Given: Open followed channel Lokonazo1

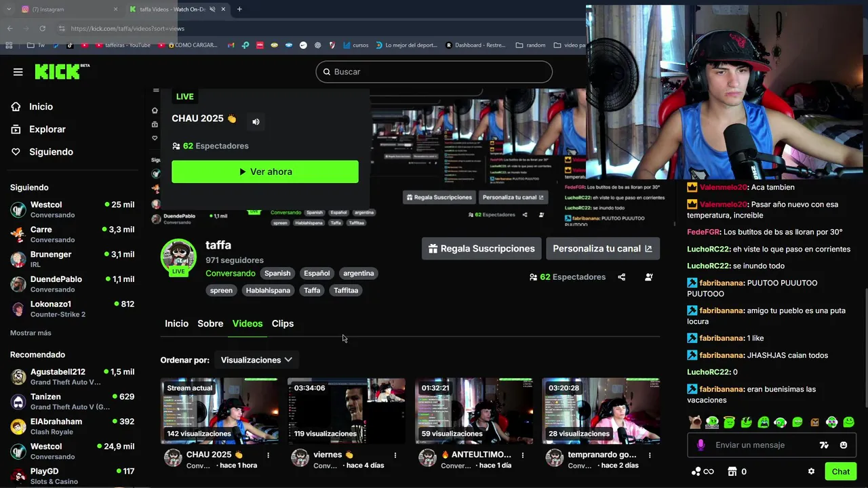Looking at the screenshot, I should 72,309.
